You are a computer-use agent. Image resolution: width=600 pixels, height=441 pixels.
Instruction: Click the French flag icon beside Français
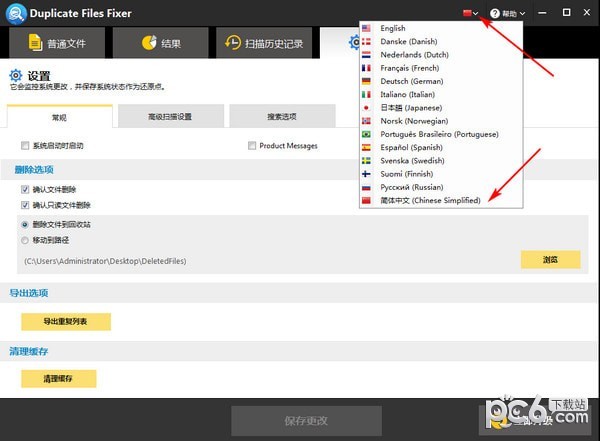[x=367, y=68]
